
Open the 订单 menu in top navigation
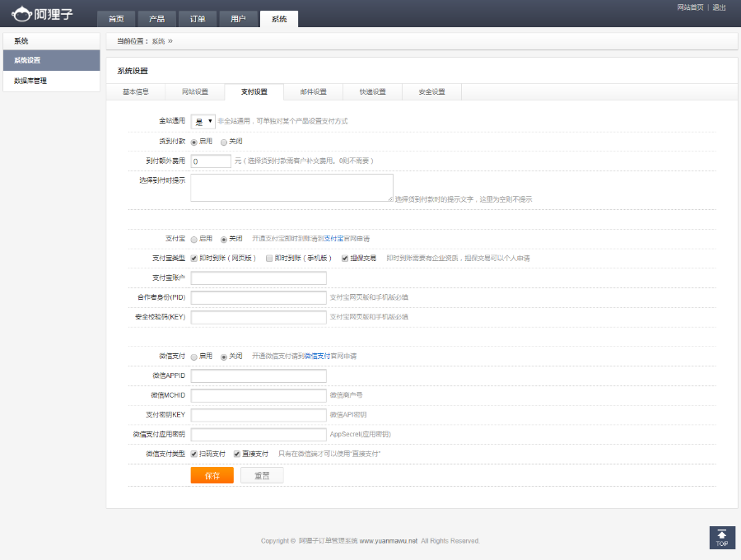198,18
